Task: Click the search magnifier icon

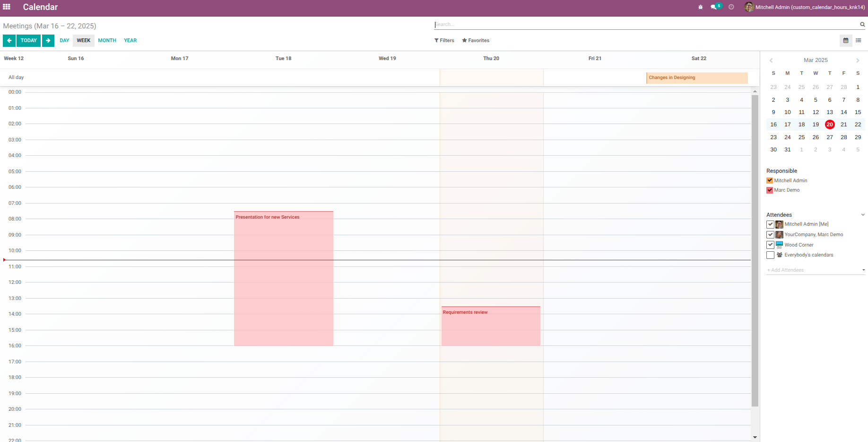Action: [862, 25]
